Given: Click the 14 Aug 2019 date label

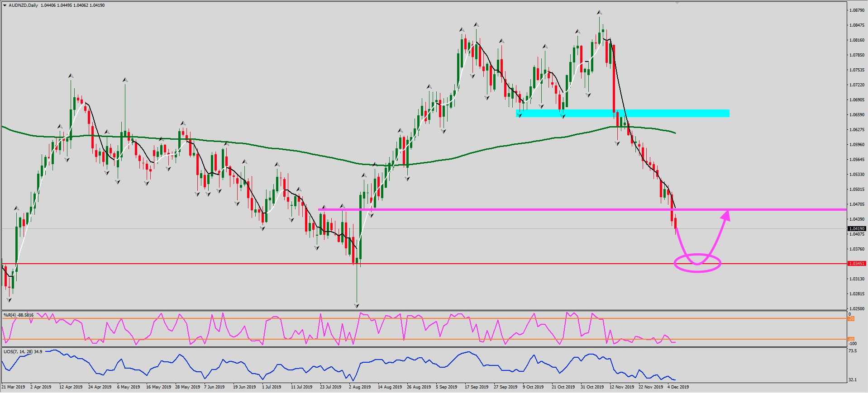Looking at the screenshot, I should (390, 387).
